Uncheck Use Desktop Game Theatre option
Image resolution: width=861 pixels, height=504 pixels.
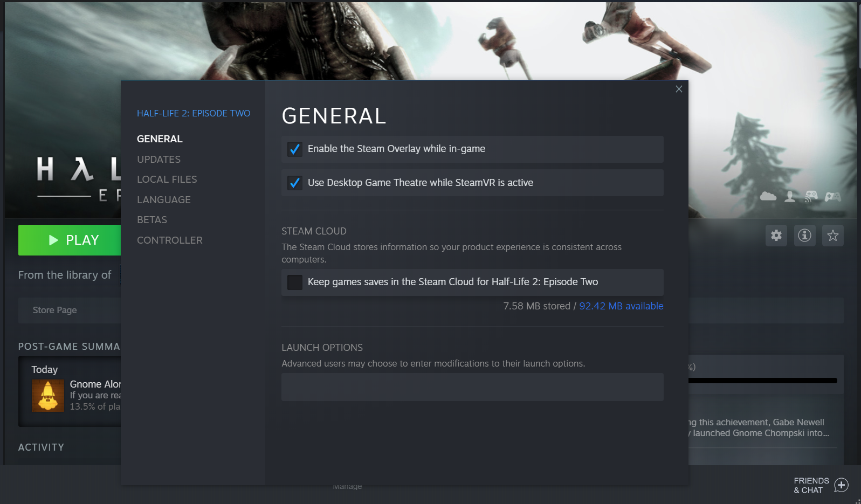[x=295, y=183]
